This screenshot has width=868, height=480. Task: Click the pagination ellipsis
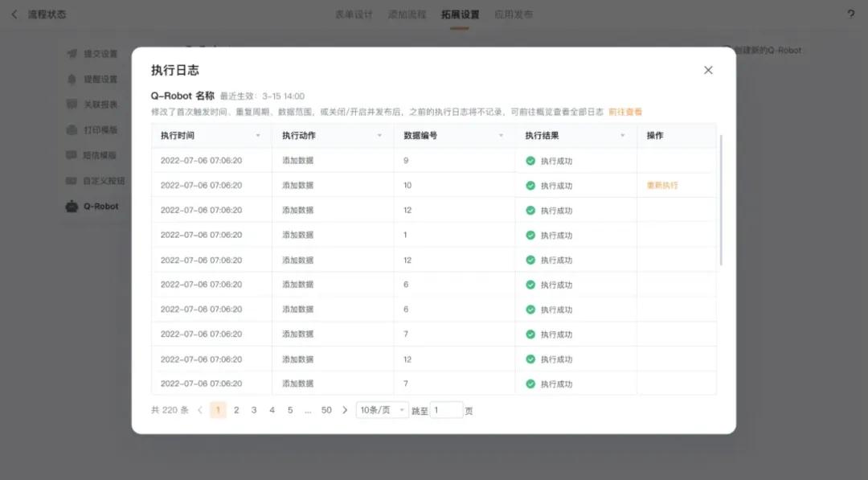pyautogui.click(x=308, y=411)
